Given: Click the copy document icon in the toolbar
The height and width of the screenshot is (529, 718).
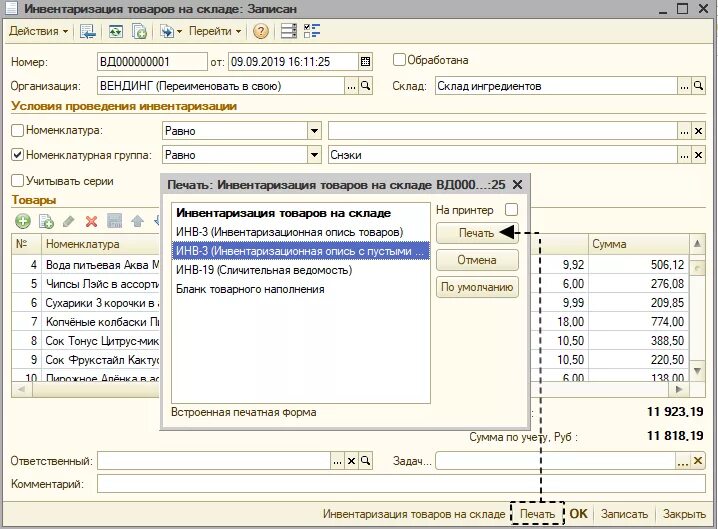Looking at the screenshot, I should tap(139, 31).
